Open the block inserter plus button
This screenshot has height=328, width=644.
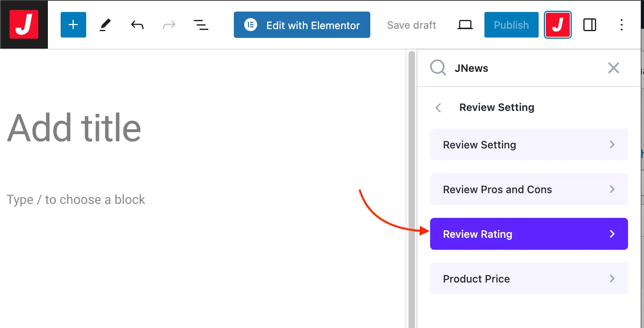[73, 25]
